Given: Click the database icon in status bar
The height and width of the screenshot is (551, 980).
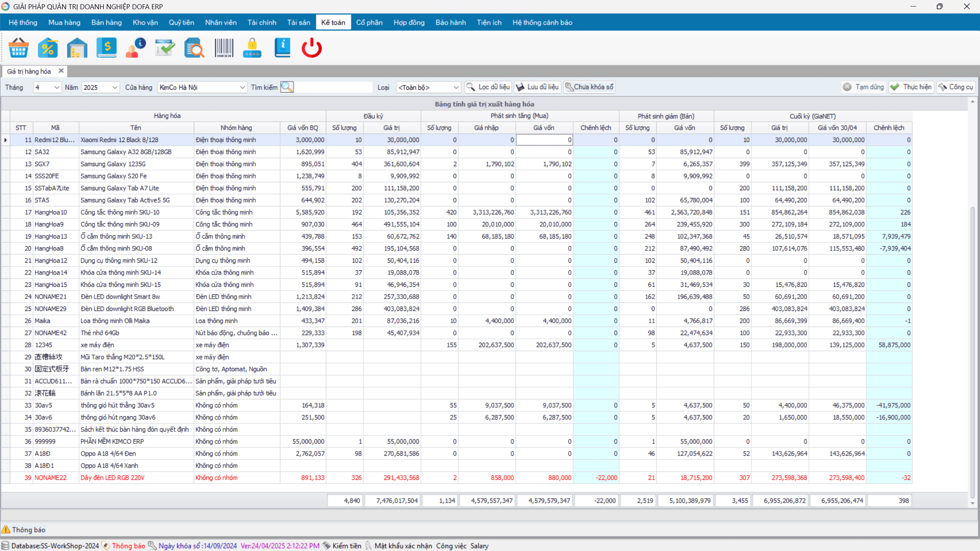Looking at the screenshot, I should pyautogui.click(x=5, y=546).
